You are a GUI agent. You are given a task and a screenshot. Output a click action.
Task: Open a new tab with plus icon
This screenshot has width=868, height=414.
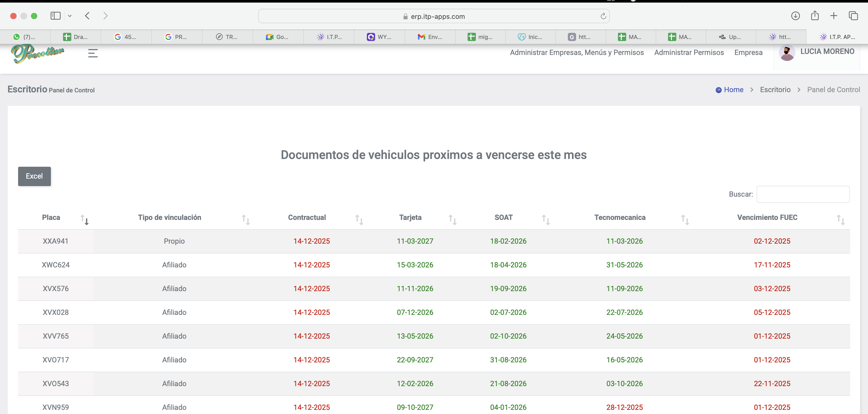[x=834, y=16]
